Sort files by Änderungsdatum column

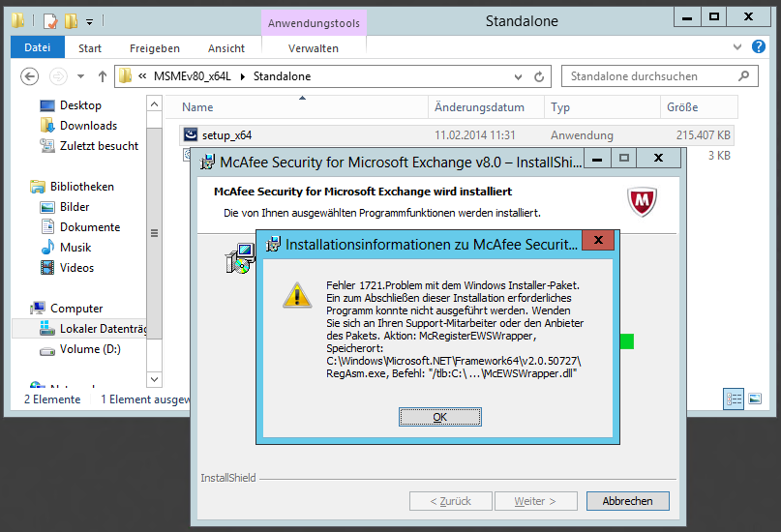(486, 107)
